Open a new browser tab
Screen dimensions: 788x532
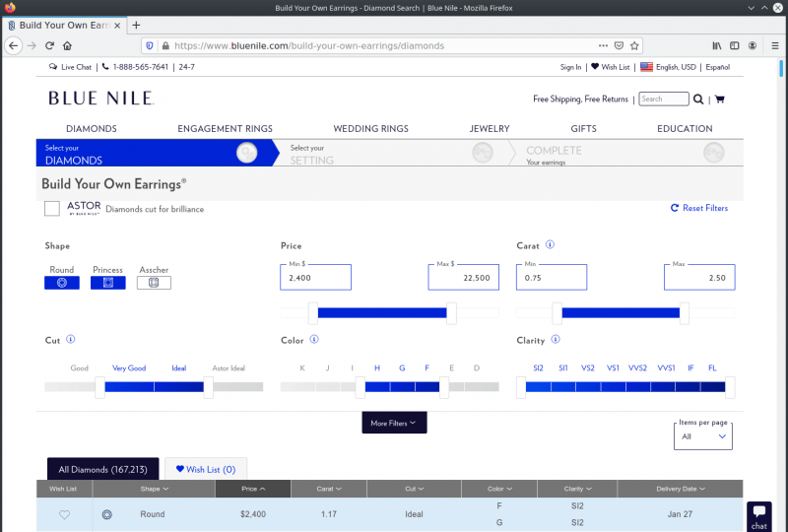tap(136, 26)
